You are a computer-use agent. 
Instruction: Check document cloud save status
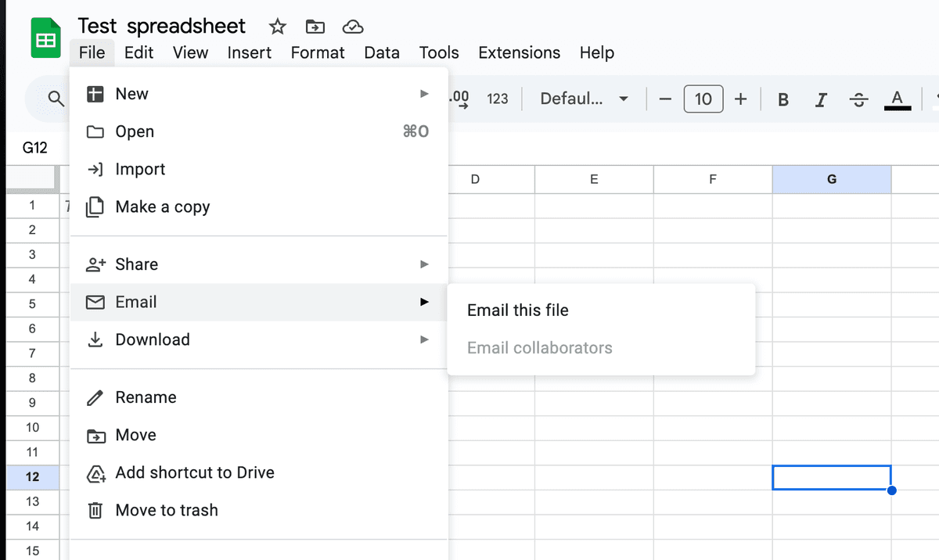353,26
